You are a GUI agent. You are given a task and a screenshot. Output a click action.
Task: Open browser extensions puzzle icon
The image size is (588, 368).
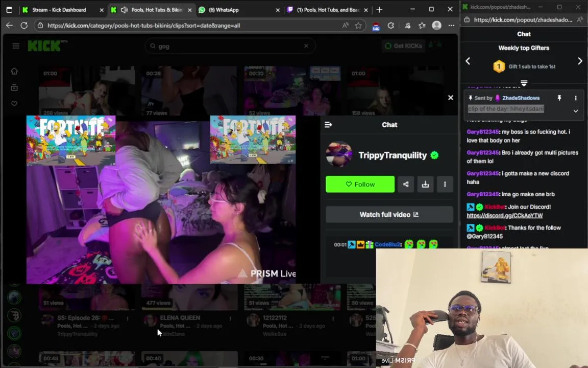(391, 25)
